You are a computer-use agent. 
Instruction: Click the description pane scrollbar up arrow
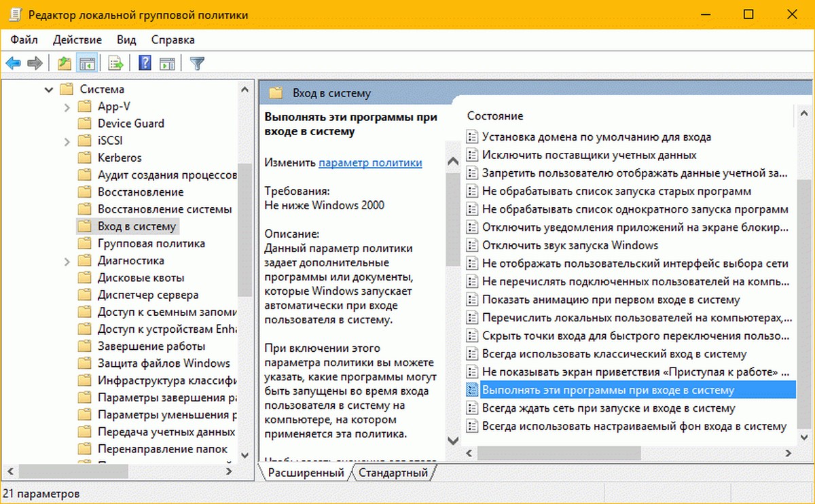(x=453, y=161)
